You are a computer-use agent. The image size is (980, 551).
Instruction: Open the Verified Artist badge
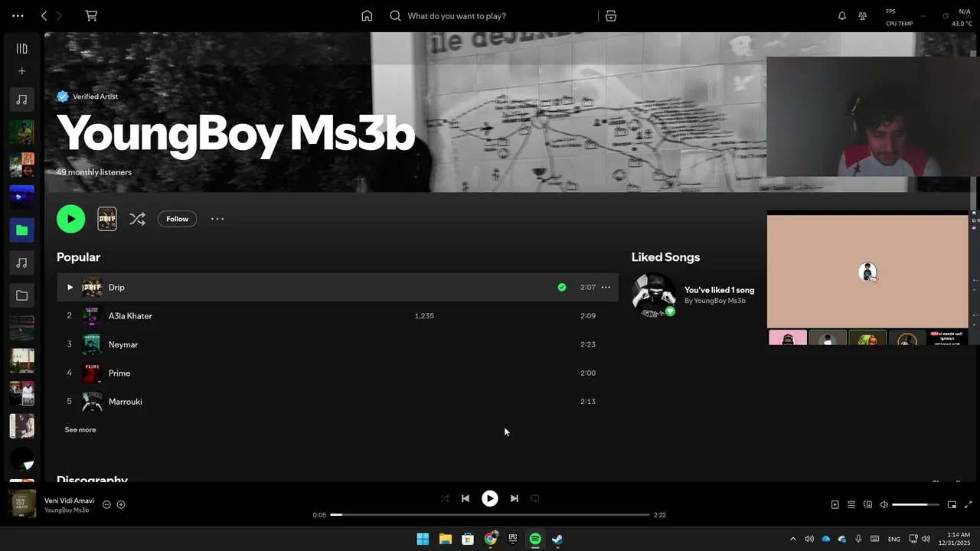(x=87, y=96)
